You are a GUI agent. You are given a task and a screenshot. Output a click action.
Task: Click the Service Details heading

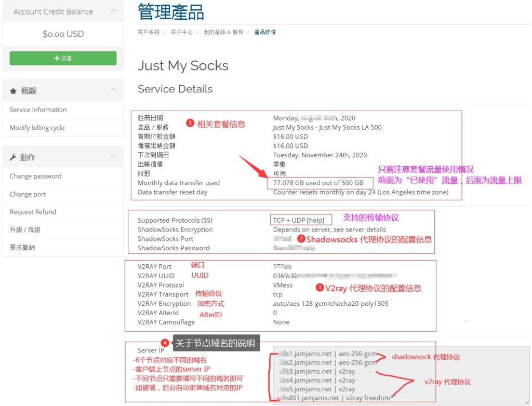[x=175, y=89]
